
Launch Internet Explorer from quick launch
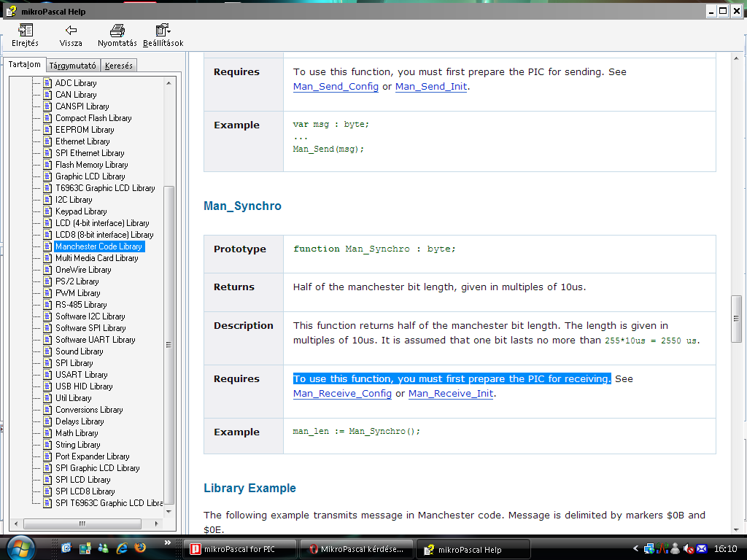pos(122,548)
